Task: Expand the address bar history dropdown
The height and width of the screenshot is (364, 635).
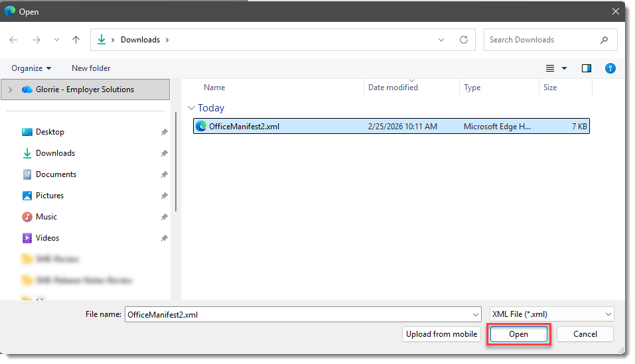Action: tap(441, 40)
